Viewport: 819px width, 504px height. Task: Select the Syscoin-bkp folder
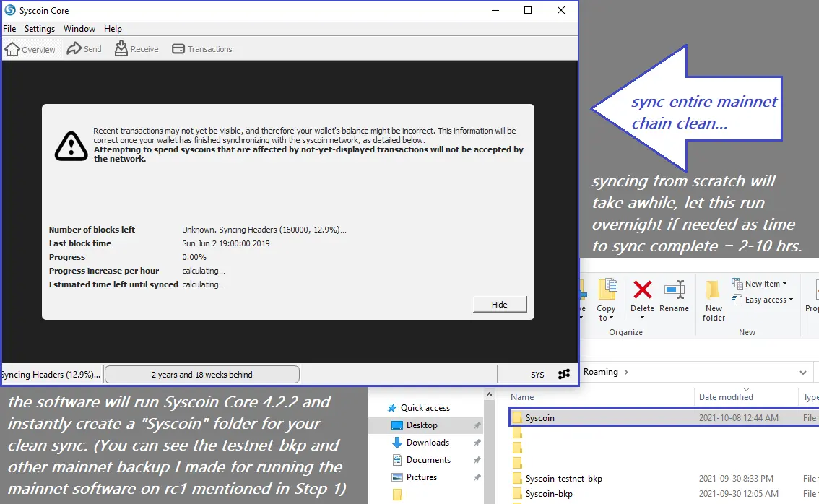click(549, 494)
